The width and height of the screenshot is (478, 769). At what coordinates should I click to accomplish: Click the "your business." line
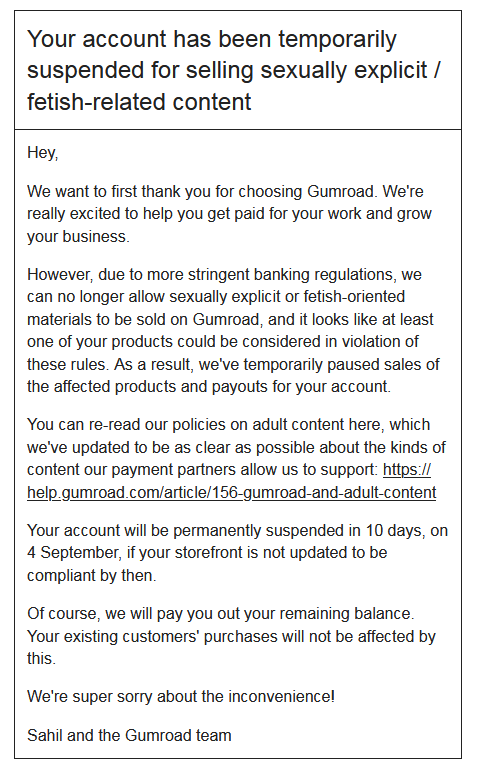(x=78, y=236)
